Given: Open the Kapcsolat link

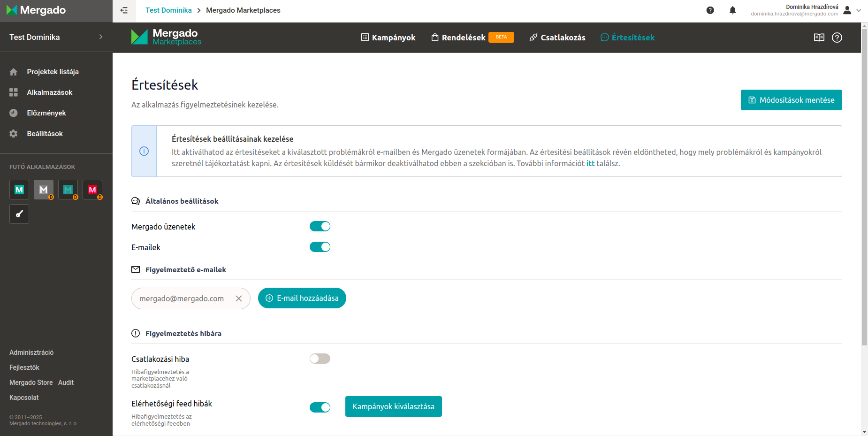Looking at the screenshot, I should pos(24,398).
